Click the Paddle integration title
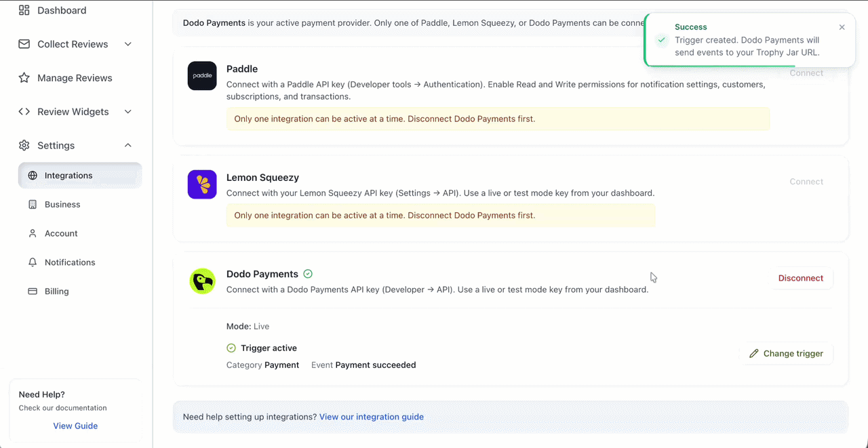Viewport: 868px width, 448px height. tap(242, 69)
